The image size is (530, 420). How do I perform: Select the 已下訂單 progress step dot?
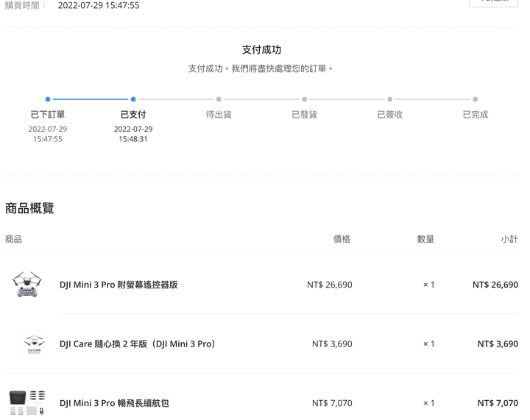point(48,99)
